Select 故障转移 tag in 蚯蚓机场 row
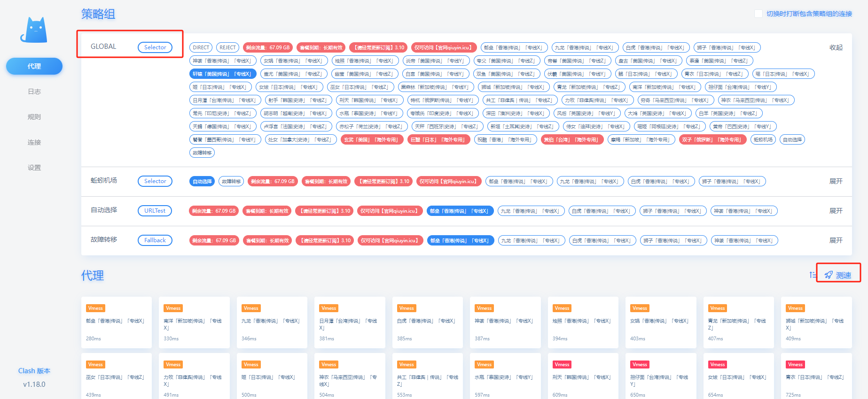The image size is (868, 399). pos(231,181)
